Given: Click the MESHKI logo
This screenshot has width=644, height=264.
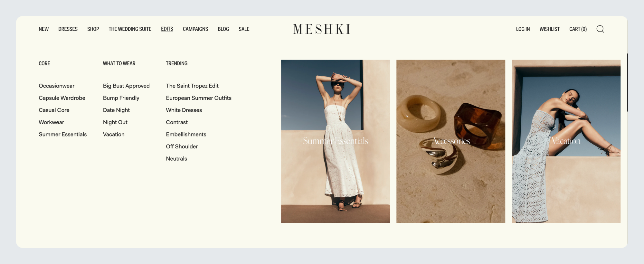Looking at the screenshot, I should point(322,29).
